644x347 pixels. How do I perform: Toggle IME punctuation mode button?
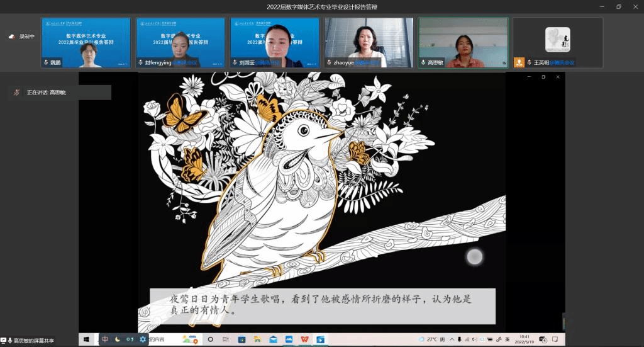(x=130, y=339)
